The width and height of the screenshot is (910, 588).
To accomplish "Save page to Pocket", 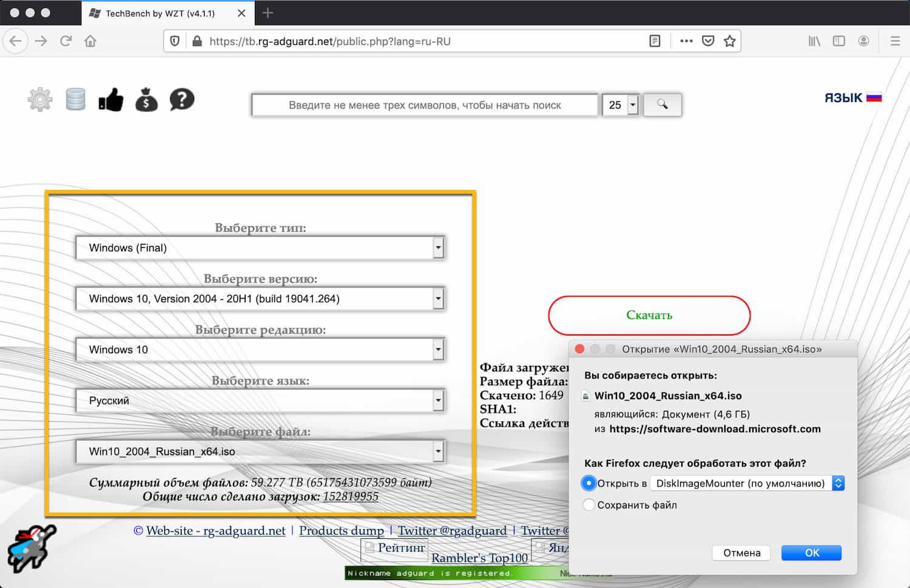I will pos(708,41).
